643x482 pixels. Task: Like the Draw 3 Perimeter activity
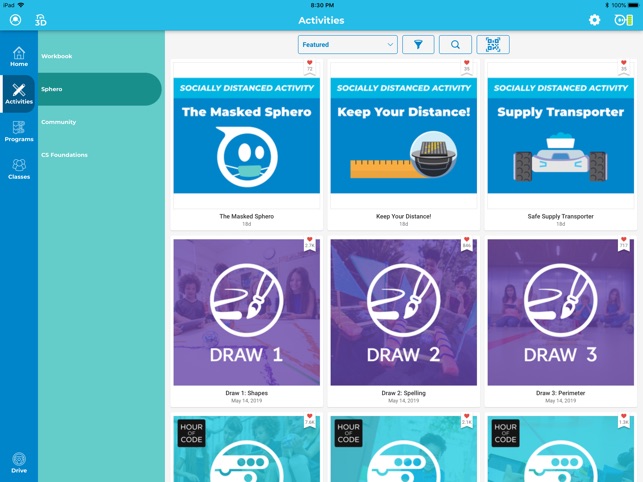coord(624,243)
